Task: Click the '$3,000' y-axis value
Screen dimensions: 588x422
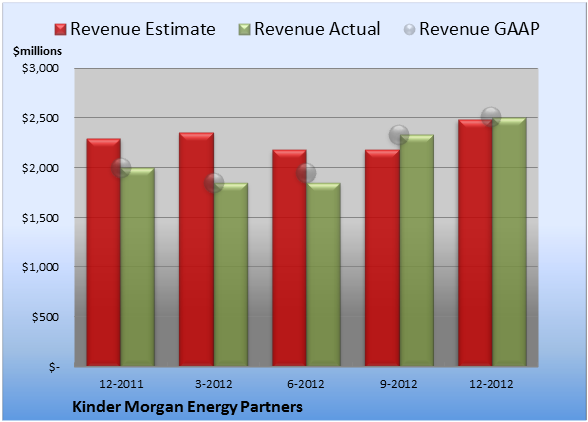Action: 40,68
